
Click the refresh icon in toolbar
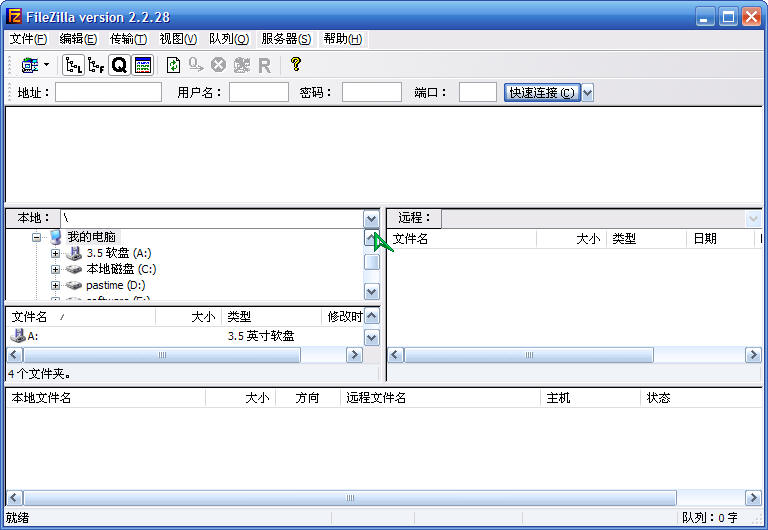pyautogui.click(x=173, y=65)
